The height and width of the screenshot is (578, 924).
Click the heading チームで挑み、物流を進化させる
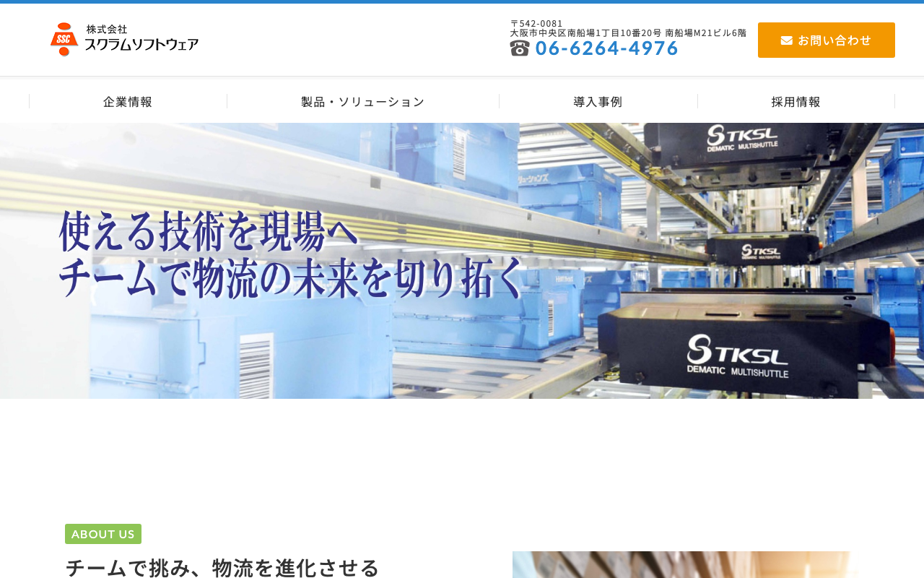[222, 568]
